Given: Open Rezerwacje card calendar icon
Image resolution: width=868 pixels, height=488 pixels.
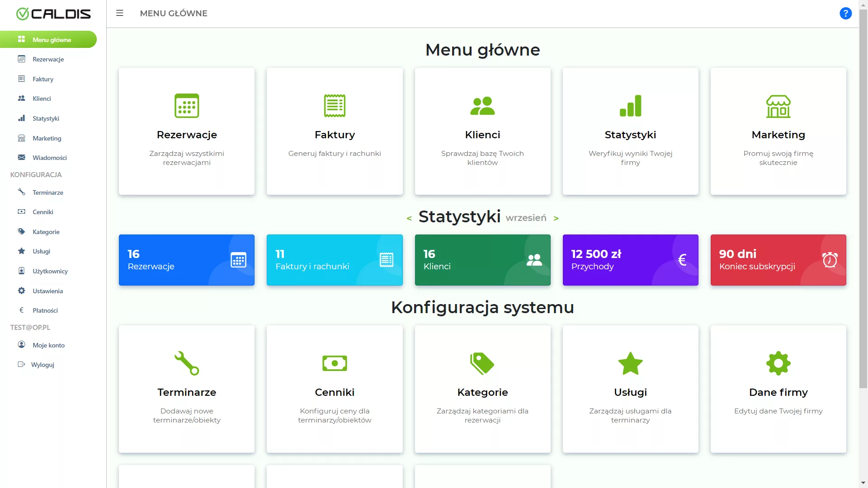Looking at the screenshot, I should point(187,106).
